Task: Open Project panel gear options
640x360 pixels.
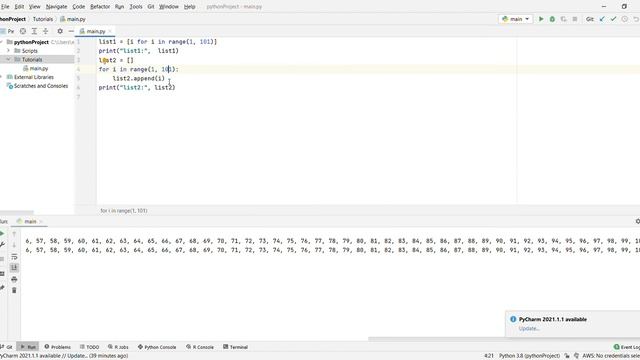Action: point(60,31)
